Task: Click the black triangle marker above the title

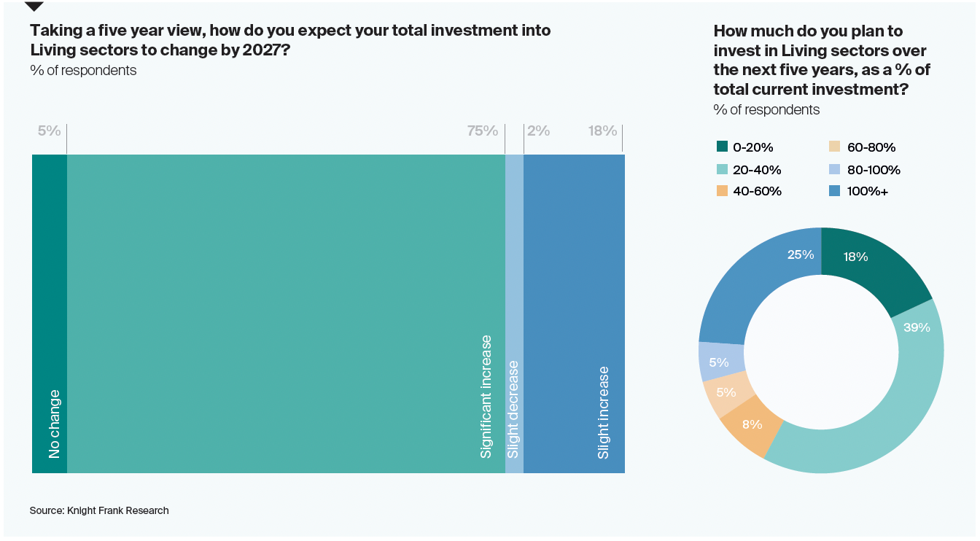Action: [34, 7]
